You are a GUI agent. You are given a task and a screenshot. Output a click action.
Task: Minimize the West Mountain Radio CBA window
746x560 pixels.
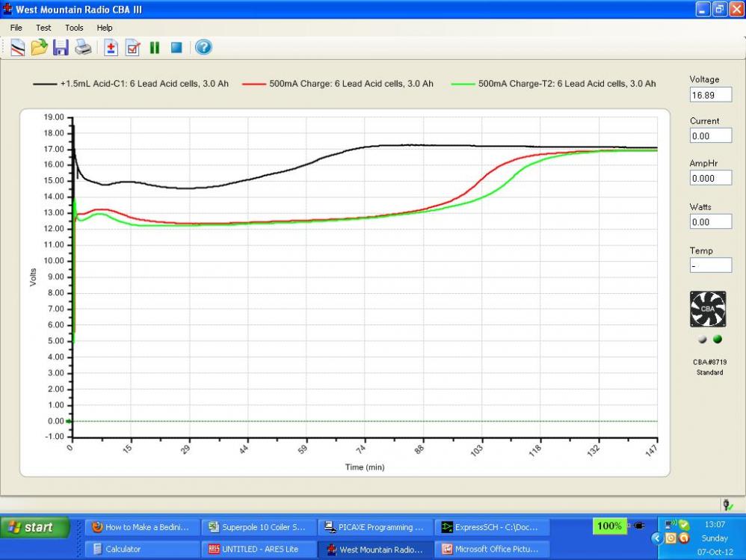tap(703, 9)
